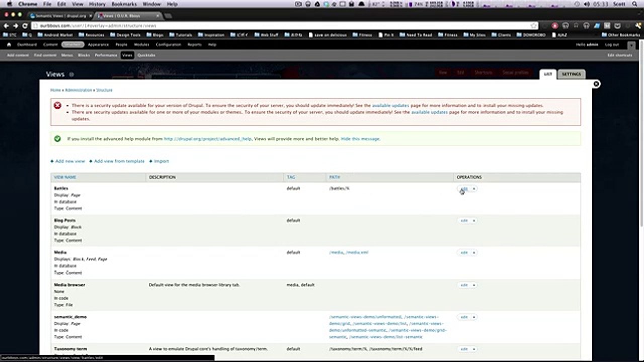Click the Add new view link

pyautogui.click(x=70, y=161)
